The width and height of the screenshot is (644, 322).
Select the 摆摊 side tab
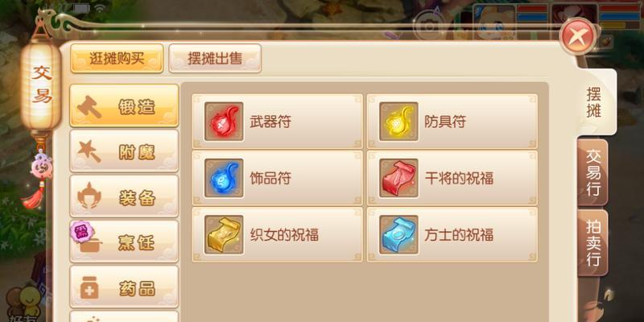(594, 102)
